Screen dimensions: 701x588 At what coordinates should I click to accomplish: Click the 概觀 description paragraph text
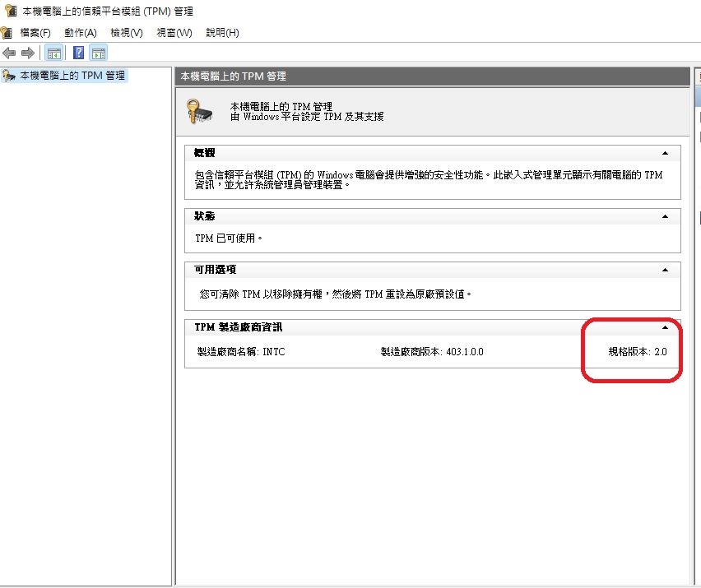[x=429, y=179]
